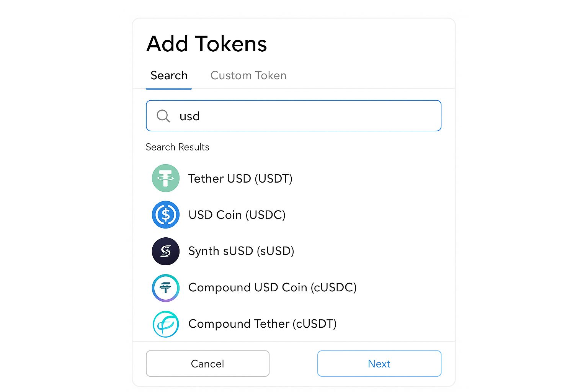The width and height of the screenshot is (588, 392).
Task: Click the 'usd' query text in search box
Action: pyautogui.click(x=189, y=116)
